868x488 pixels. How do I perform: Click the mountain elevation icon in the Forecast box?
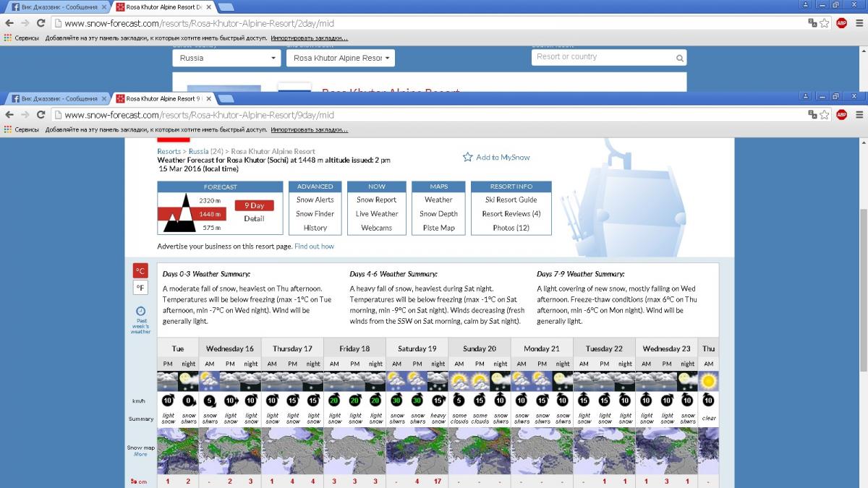click(178, 213)
